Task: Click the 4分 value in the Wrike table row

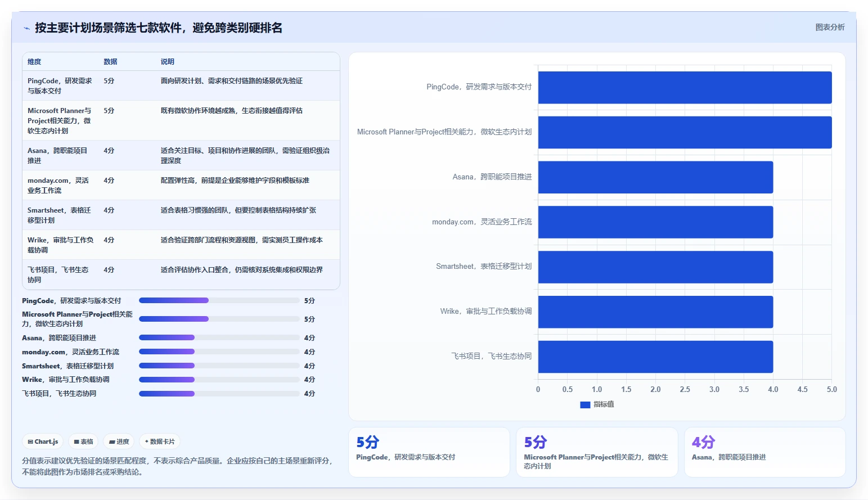Action: 109,240
